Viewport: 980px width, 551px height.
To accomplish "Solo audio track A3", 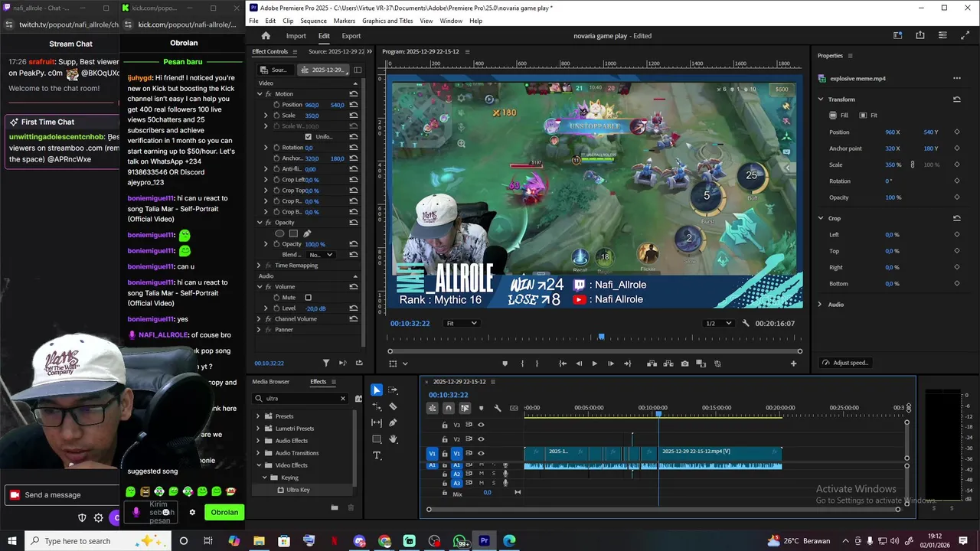I will tap(493, 483).
